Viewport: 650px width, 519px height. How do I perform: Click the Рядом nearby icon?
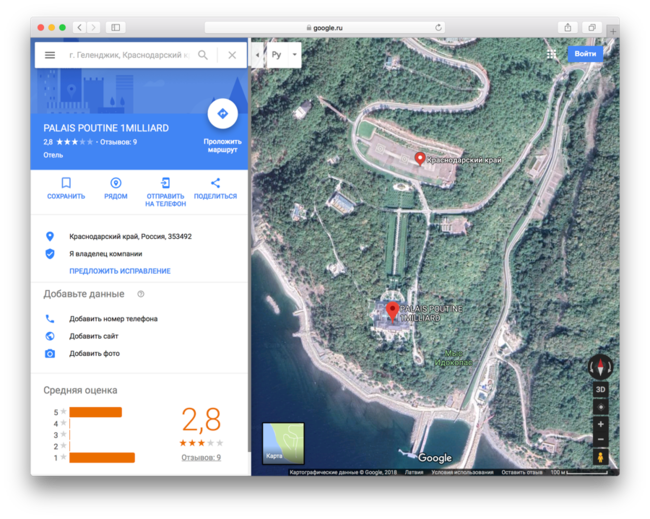click(116, 184)
